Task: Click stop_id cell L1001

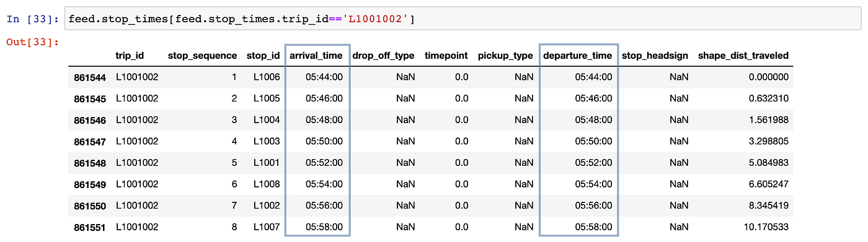Action: 267,162
